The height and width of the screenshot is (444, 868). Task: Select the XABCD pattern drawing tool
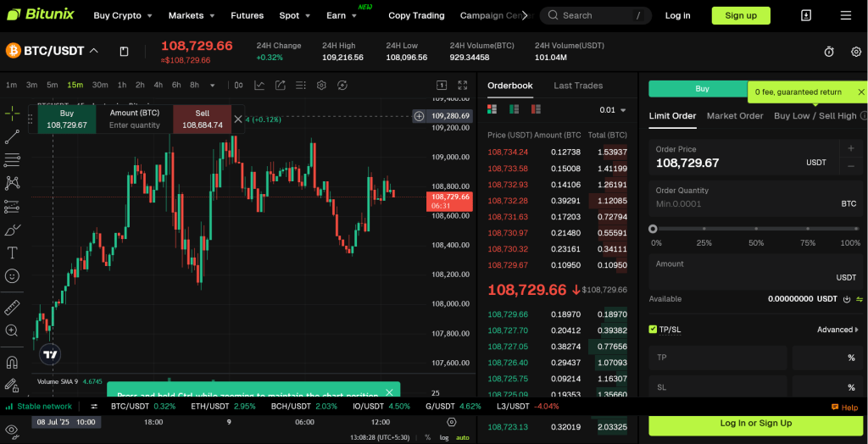click(x=12, y=183)
